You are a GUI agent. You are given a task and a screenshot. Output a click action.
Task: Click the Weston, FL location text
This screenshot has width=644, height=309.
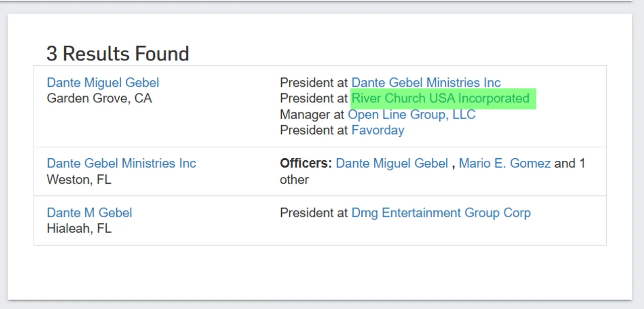(78, 179)
